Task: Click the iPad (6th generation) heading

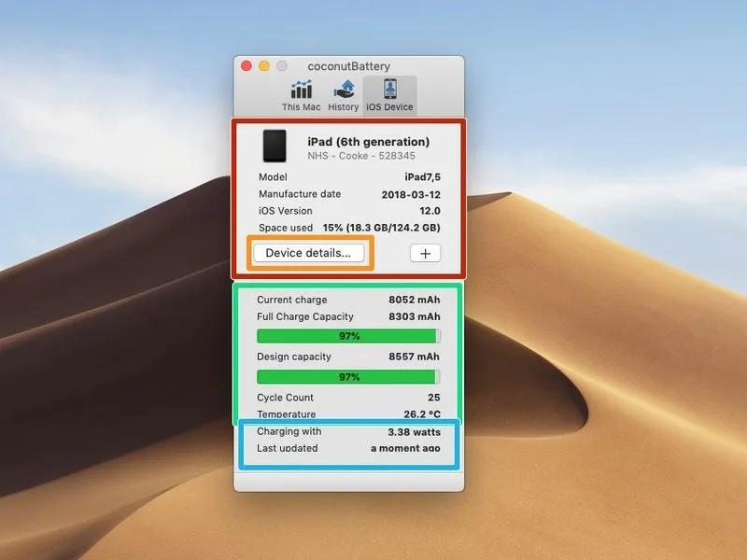Action: 369,142
